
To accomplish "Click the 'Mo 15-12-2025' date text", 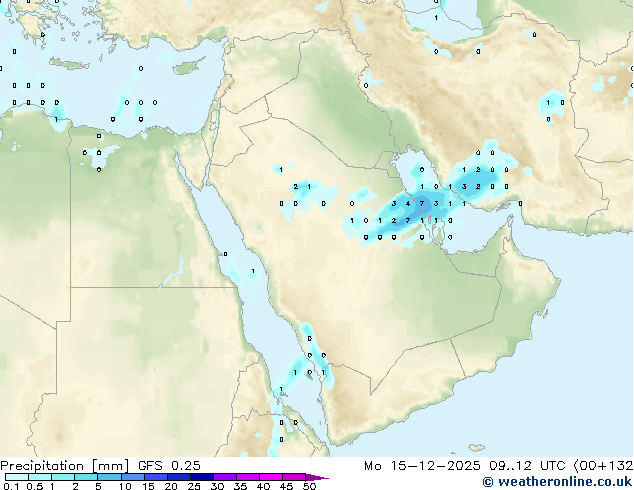I will (423, 466).
